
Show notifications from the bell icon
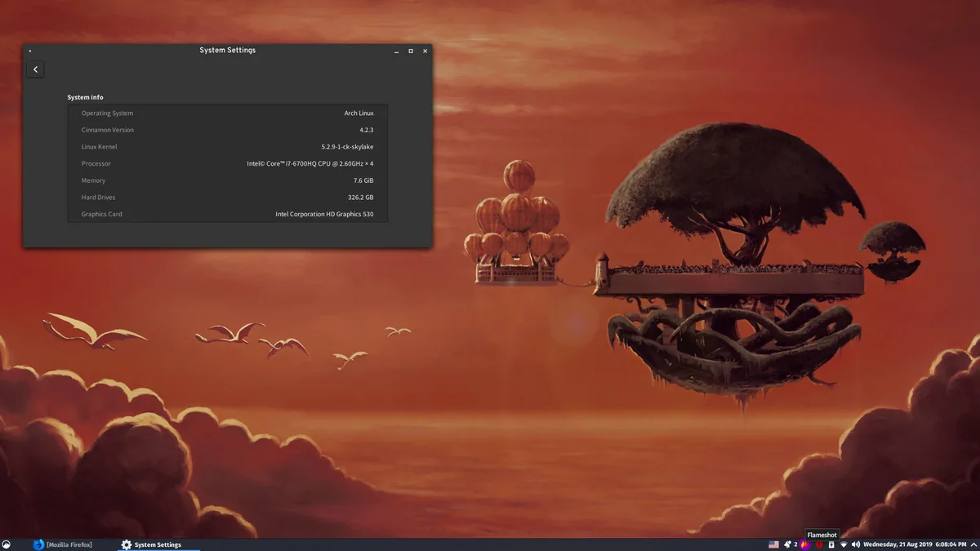tap(788, 544)
